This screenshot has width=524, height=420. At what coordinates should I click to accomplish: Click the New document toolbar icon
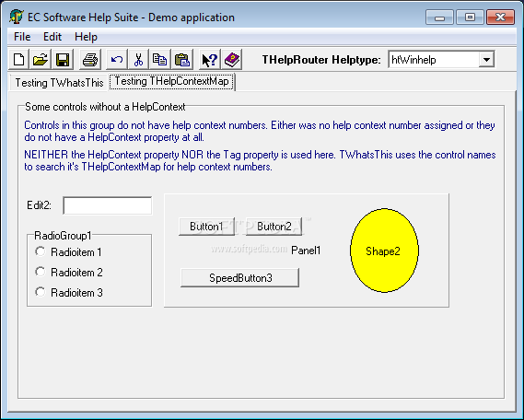tap(18, 60)
